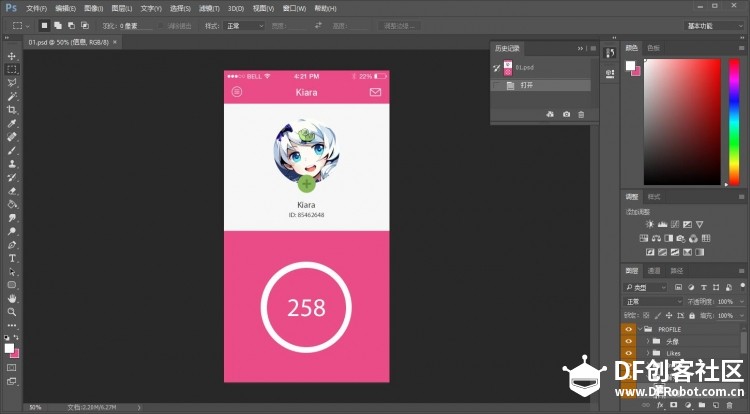Expand the Likes group arrow
Viewport: 750px width, 414px height.
[x=648, y=353]
